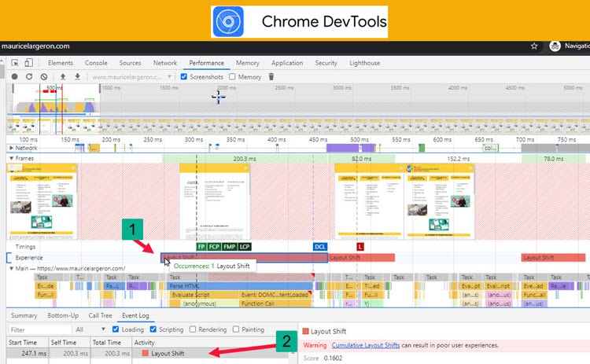Load profile using the upload arrow icon
590x364 pixels.
pos(63,77)
